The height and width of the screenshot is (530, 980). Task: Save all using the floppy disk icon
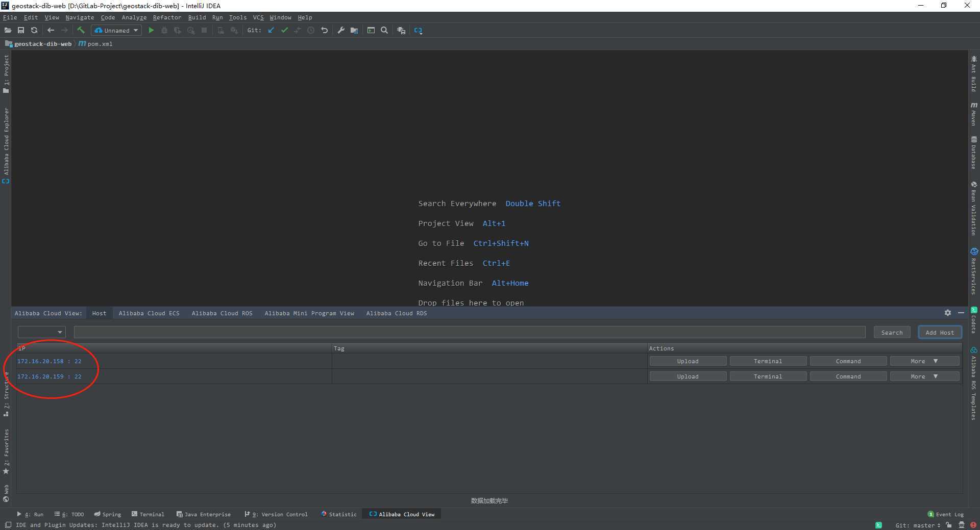[21, 31]
